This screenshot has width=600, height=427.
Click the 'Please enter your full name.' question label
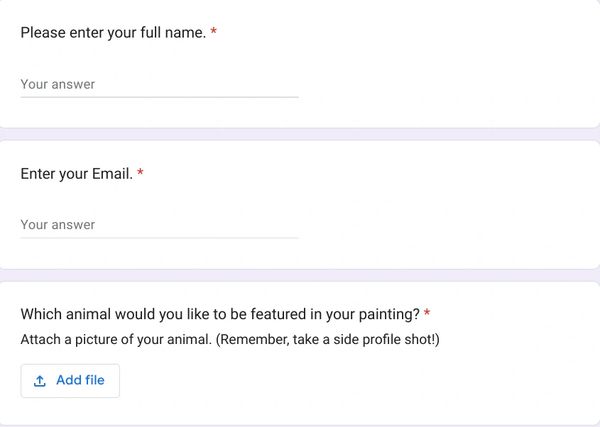click(113, 32)
